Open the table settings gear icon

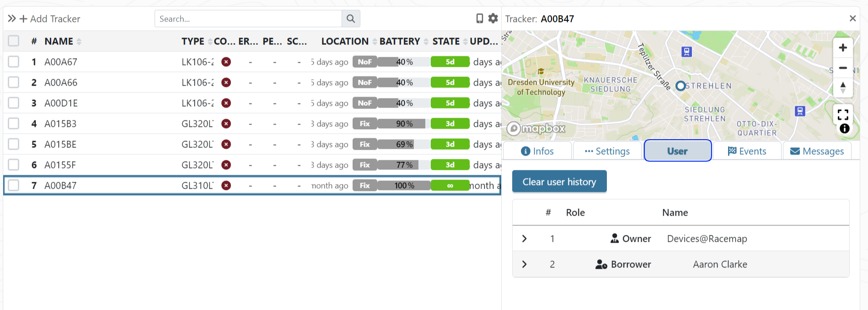coord(493,18)
